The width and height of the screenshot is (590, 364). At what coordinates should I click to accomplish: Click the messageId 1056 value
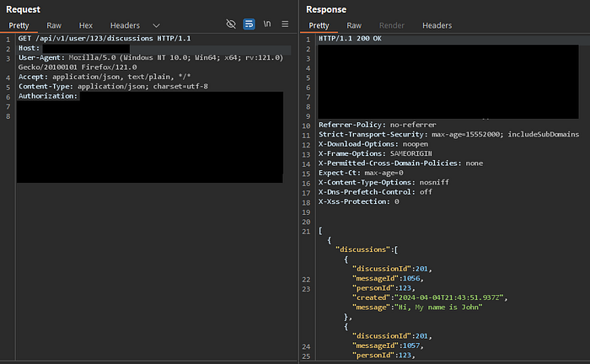(411, 279)
